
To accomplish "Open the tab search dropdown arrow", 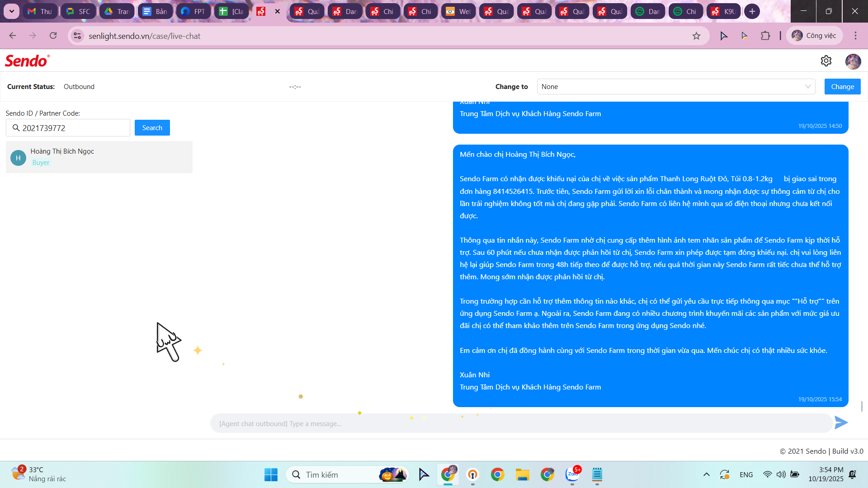I will (11, 11).
